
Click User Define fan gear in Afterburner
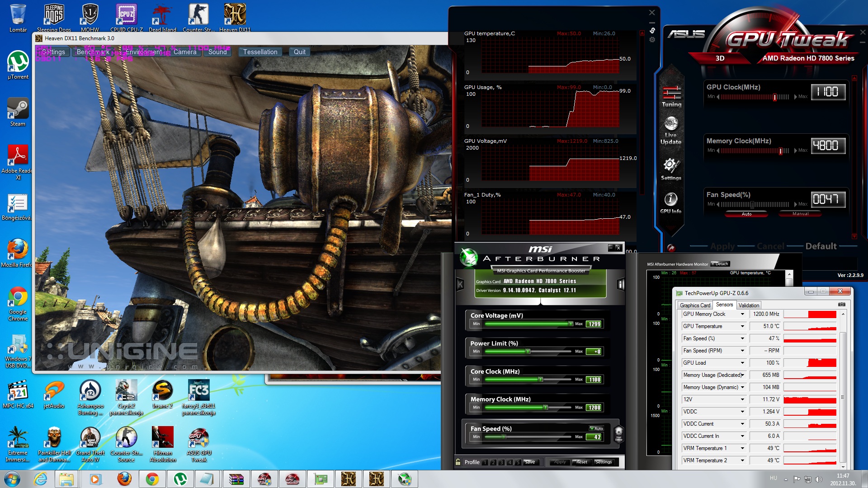tap(619, 433)
